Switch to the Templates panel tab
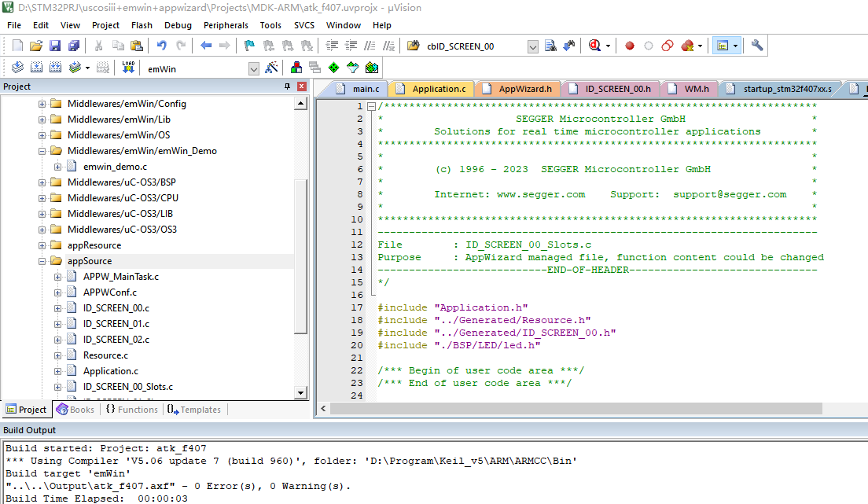Screen dimensions: 868x504 [194, 410]
